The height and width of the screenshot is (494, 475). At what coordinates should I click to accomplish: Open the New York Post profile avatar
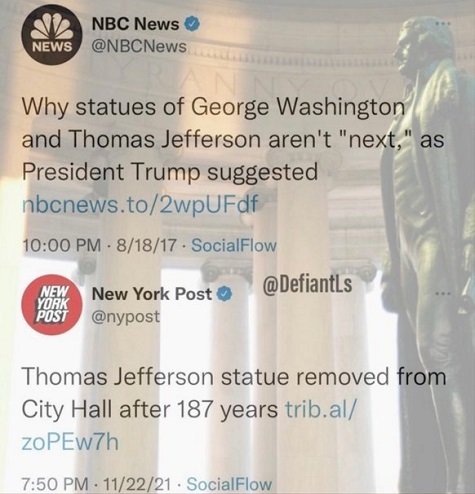tap(52, 304)
